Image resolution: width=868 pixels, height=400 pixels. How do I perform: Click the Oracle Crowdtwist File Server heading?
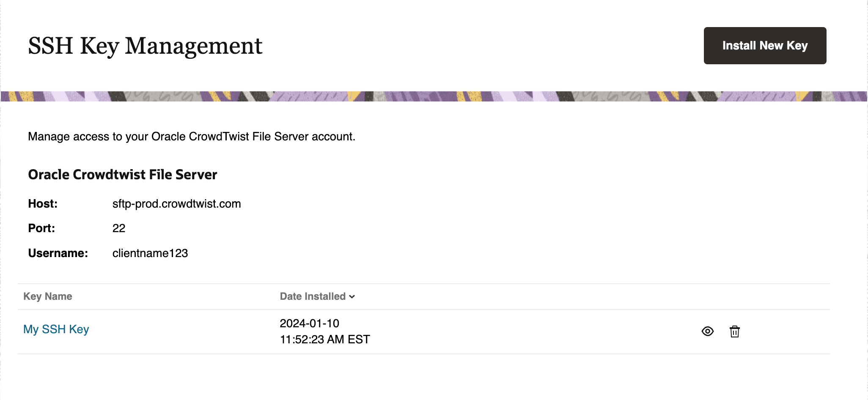123,175
